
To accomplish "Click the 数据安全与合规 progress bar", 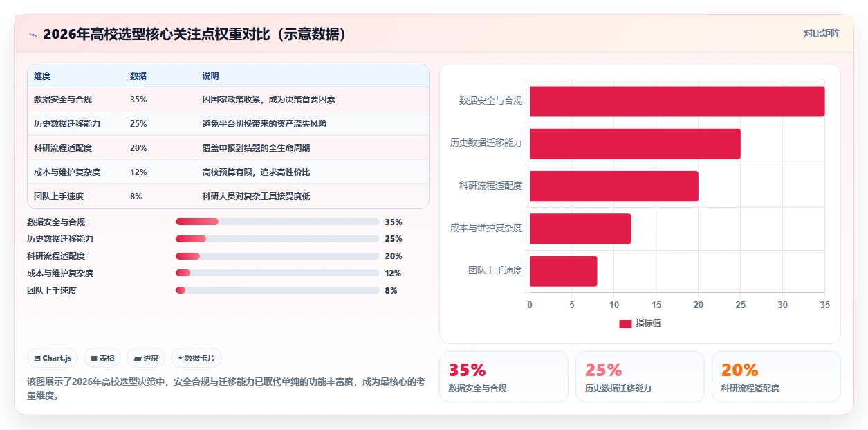I will pos(277,222).
